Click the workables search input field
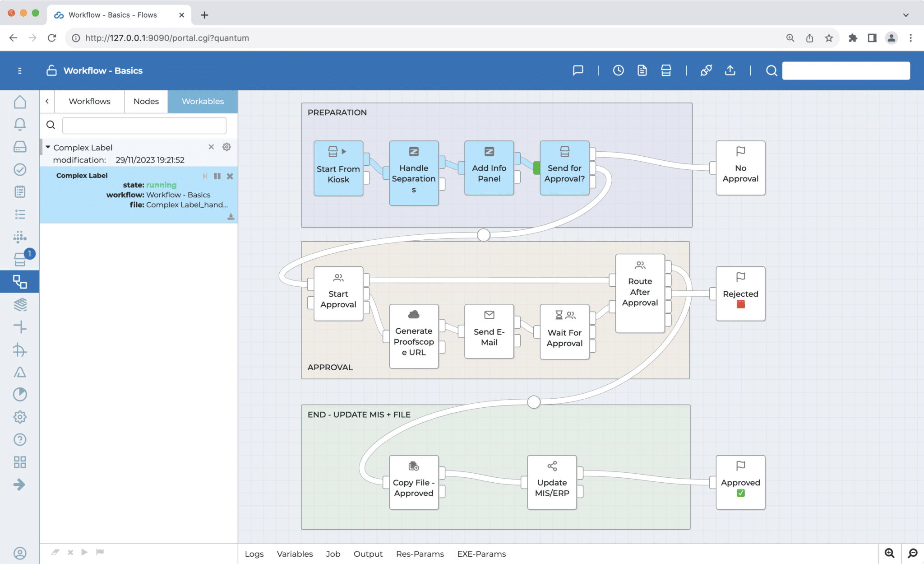Image resolution: width=924 pixels, height=564 pixels. (144, 126)
